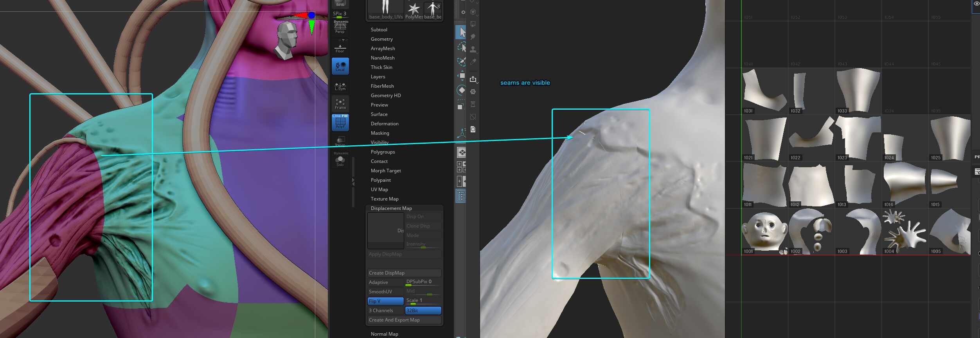Click Create And Export Map button
Viewport: 980px width, 338px height.
404,320
